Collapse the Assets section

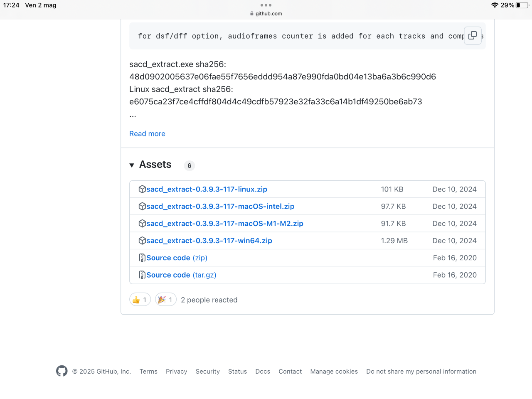point(132,165)
